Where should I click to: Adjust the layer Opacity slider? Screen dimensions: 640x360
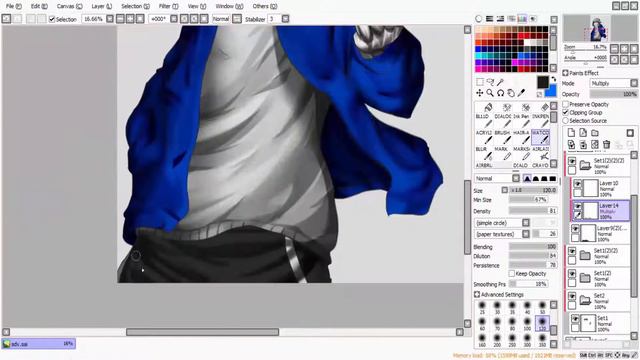pyautogui.click(x=613, y=94)
